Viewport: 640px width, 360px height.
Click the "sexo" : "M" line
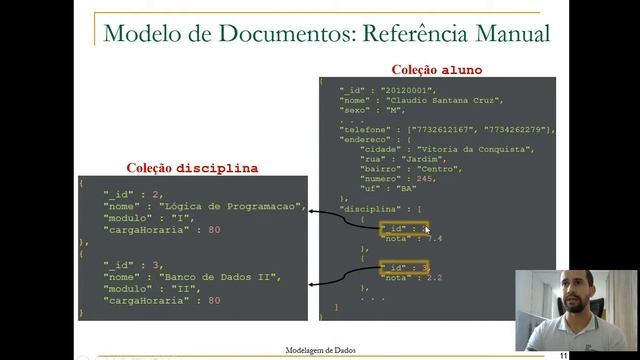(x=372, y=110)
